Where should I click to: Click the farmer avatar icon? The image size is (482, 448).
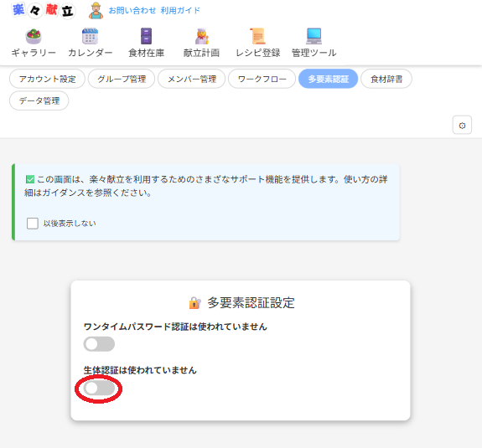click(96, 11)
